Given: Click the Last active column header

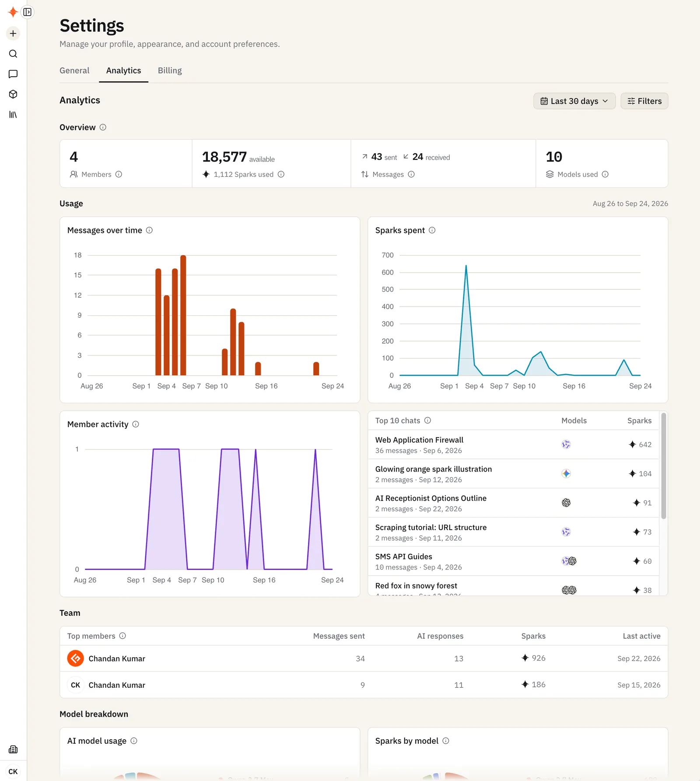Looking at the screenshot, I should [641, 636].
